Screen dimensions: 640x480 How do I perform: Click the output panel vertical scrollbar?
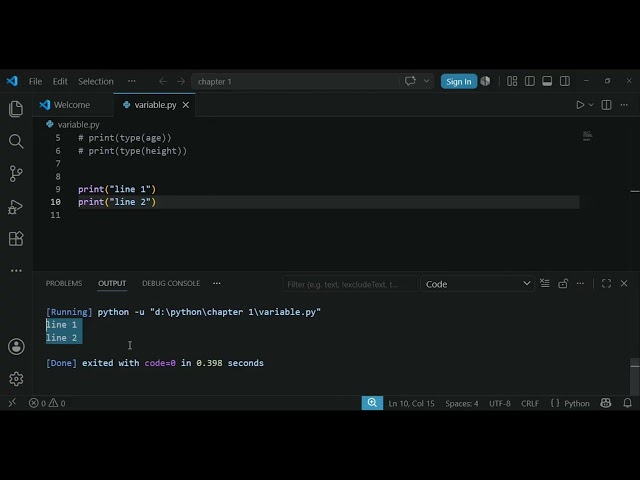pos(634,376)
